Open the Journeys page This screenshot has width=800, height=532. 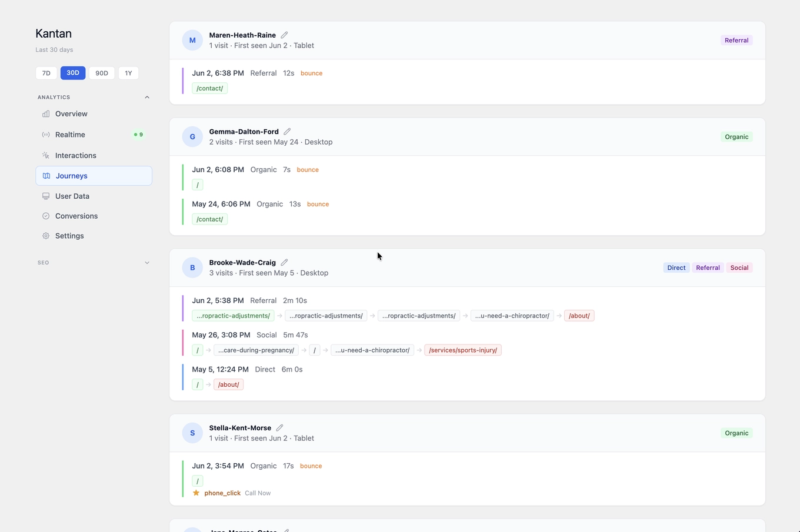click(94, 176)
